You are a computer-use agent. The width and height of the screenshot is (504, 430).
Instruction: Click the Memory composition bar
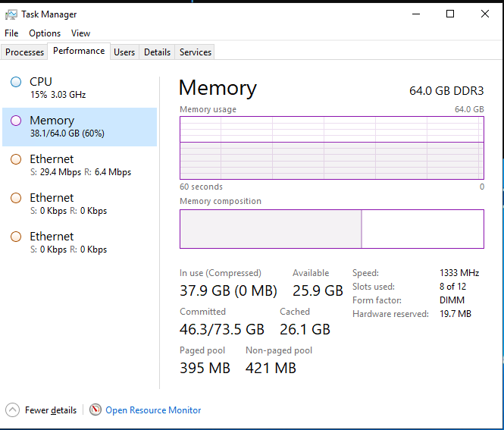331,229
